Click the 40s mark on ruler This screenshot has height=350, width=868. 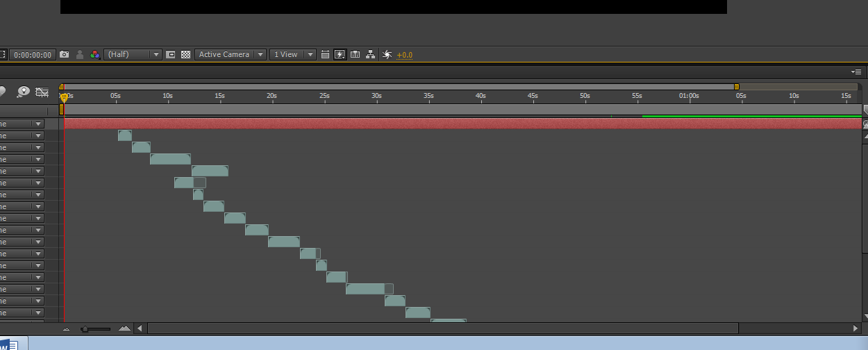481,96
